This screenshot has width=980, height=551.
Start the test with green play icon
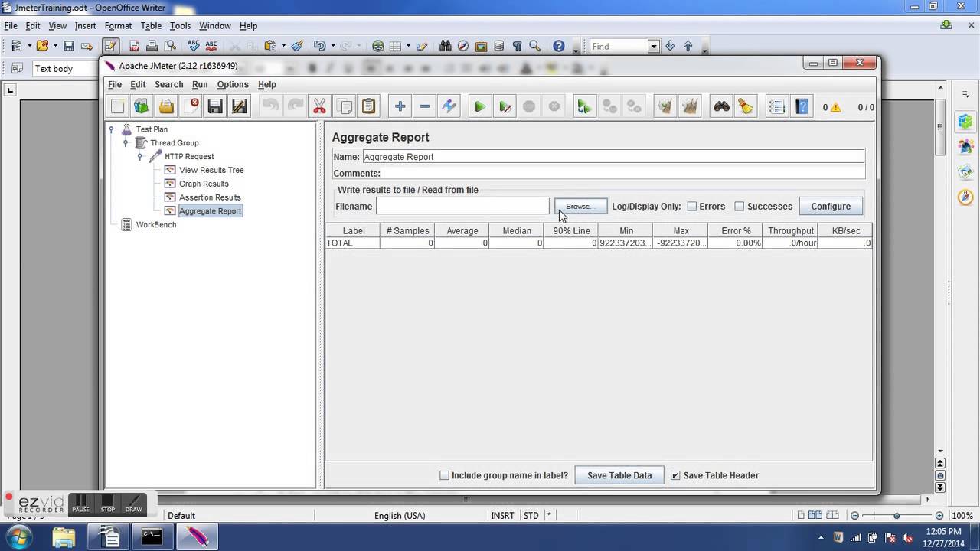479,107
